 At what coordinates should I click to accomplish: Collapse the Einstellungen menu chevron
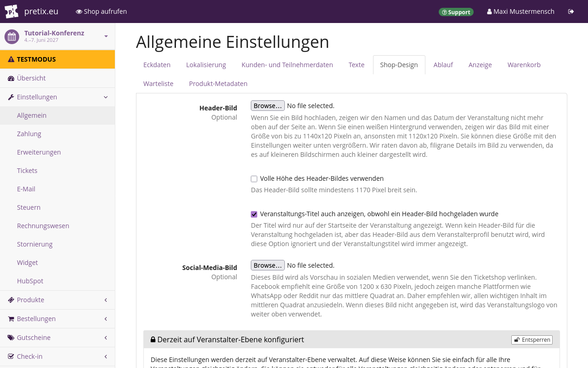[x=106, y=97]
